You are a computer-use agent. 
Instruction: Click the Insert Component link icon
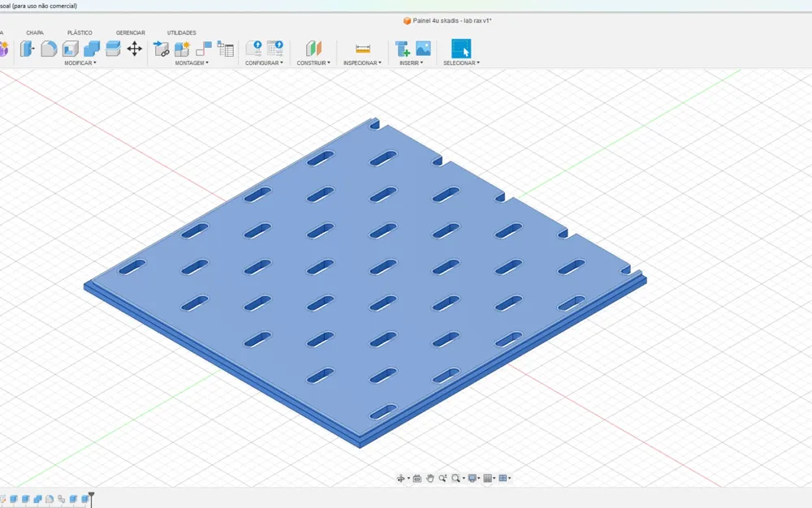161,49
